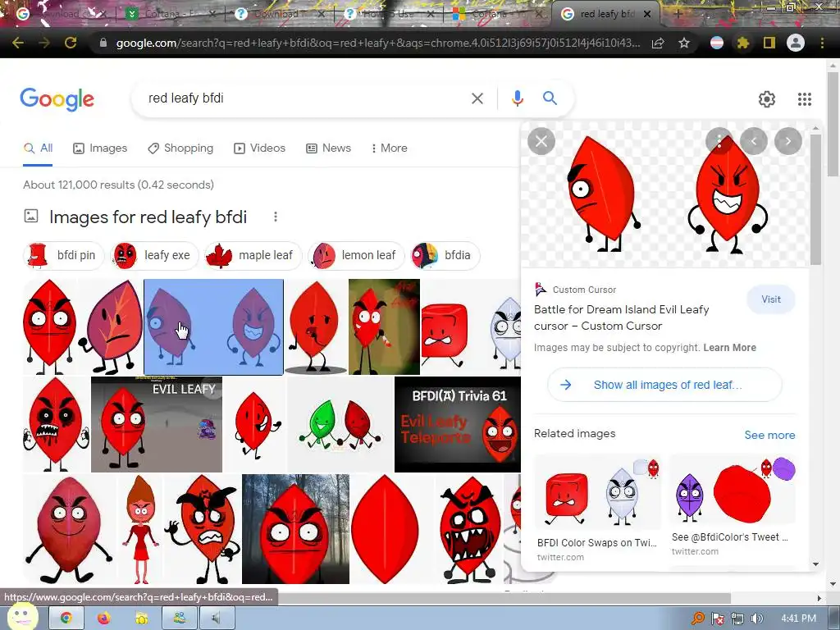The width and height of the screenshot is (840, 630).
Task: Open the new tab plus button
Action: click(678, 14)
